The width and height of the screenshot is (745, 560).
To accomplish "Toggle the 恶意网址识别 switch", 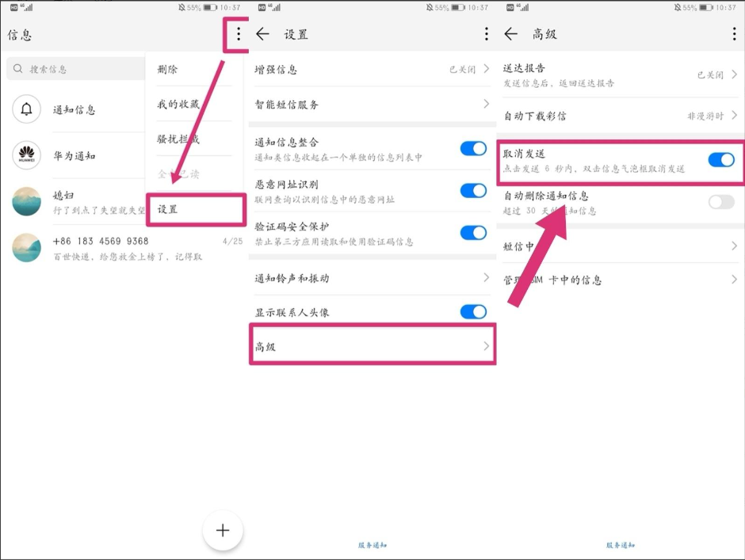I will pyautogui.click(x=473, y=190).
